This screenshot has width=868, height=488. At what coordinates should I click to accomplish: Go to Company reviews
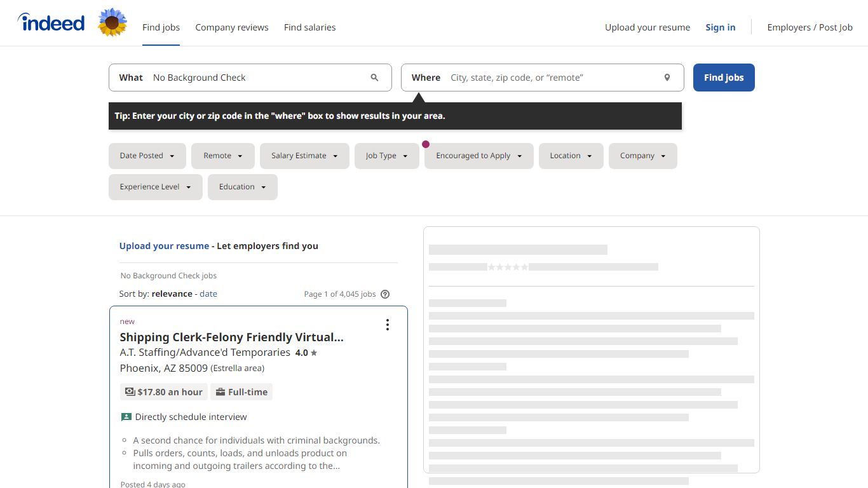point(232,27)
